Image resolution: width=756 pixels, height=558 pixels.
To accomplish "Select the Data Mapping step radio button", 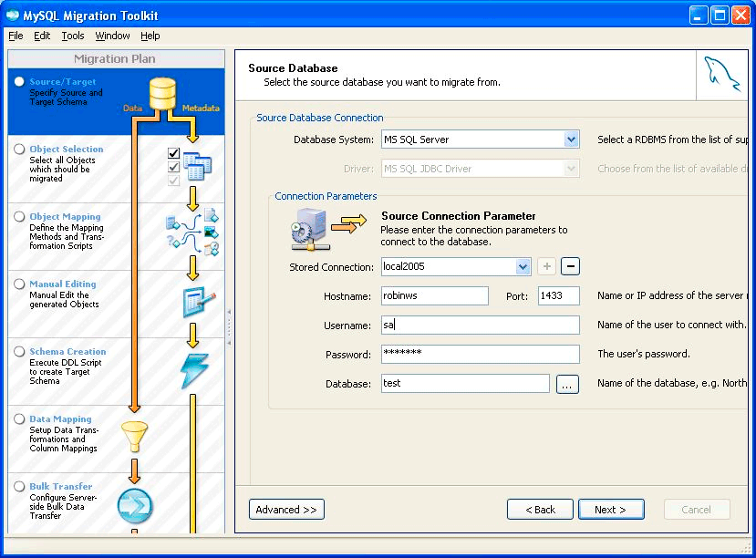I will coord(19,418).
